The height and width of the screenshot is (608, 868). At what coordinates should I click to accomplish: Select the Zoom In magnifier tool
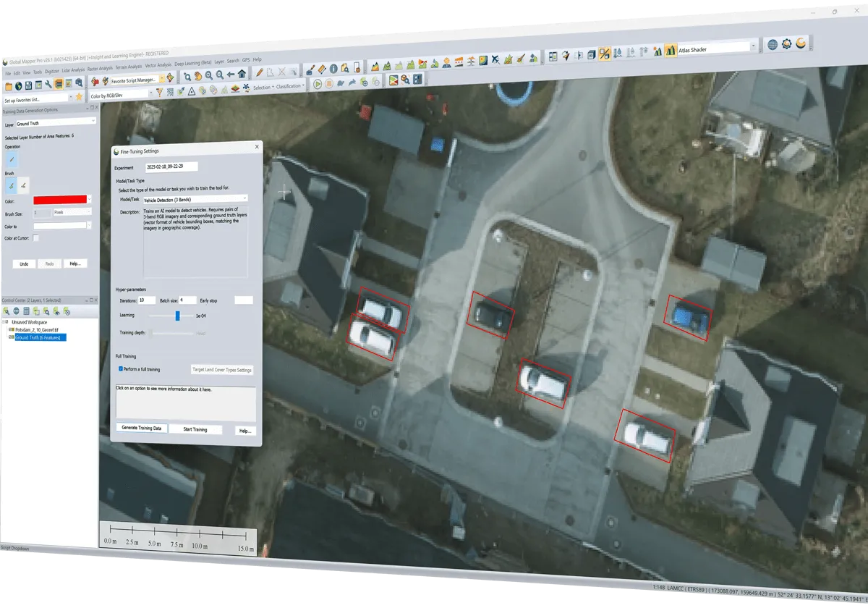tap(208, 75)
